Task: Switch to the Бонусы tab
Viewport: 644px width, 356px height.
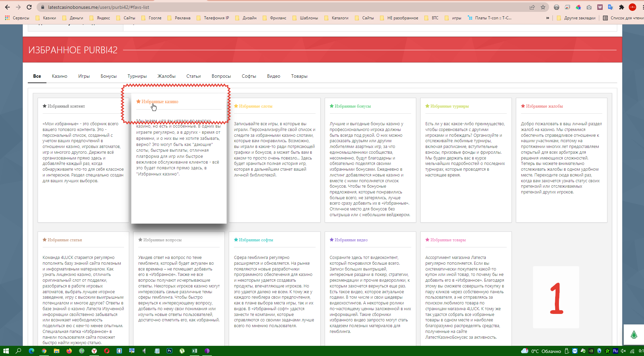Action: tap(108, 76)
